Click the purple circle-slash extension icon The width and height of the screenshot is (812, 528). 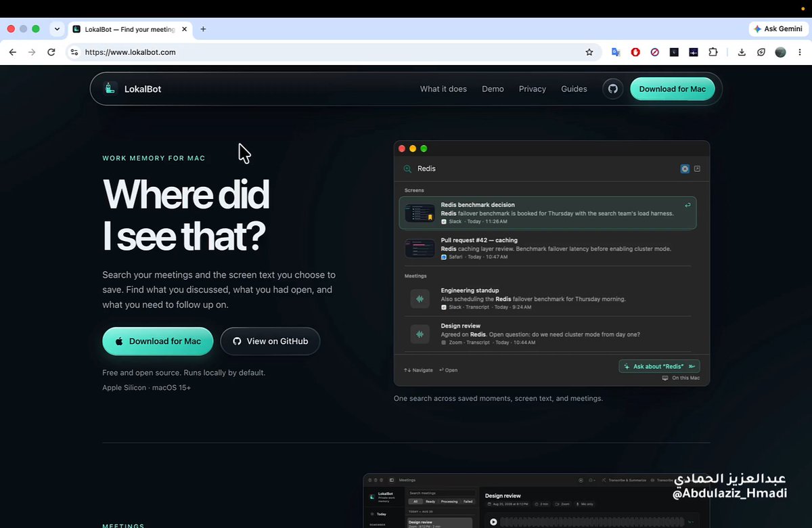[x=654, y=52]
